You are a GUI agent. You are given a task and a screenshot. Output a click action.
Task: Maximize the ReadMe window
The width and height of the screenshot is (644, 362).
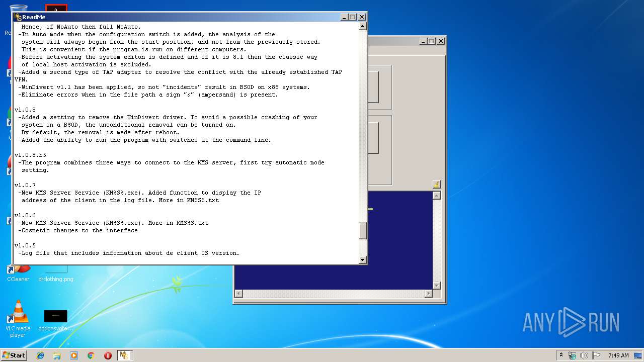coord(353,17)
